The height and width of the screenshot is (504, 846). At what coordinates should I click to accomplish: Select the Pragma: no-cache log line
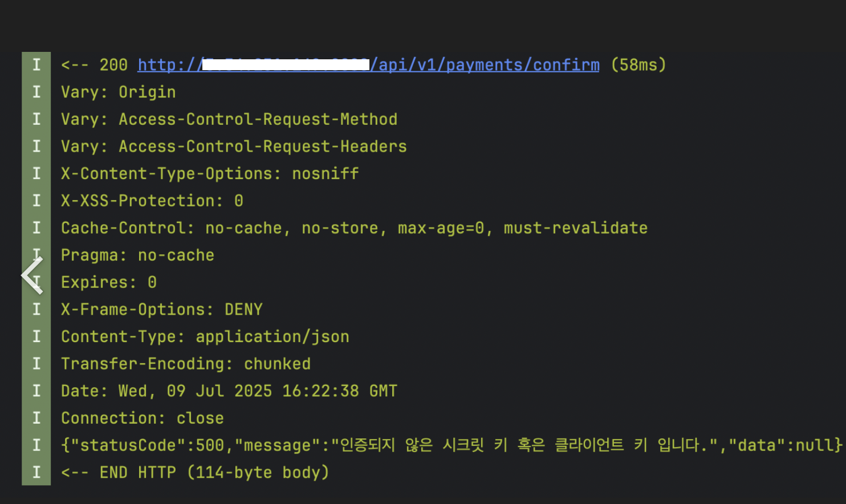(x=137, y=255)
